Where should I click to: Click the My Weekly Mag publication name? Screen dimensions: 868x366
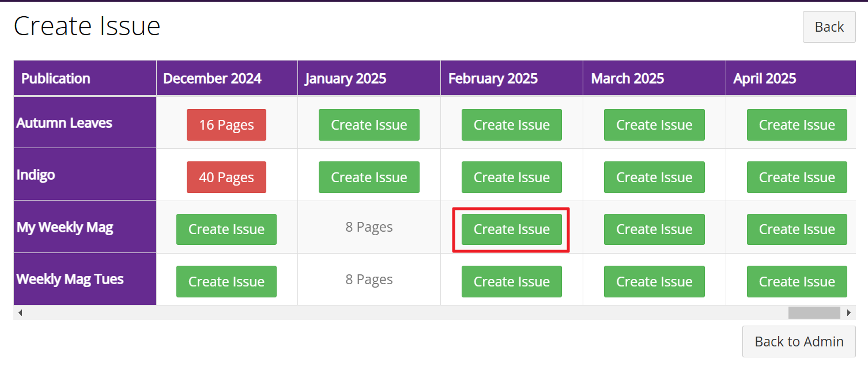tap(65, 227)
